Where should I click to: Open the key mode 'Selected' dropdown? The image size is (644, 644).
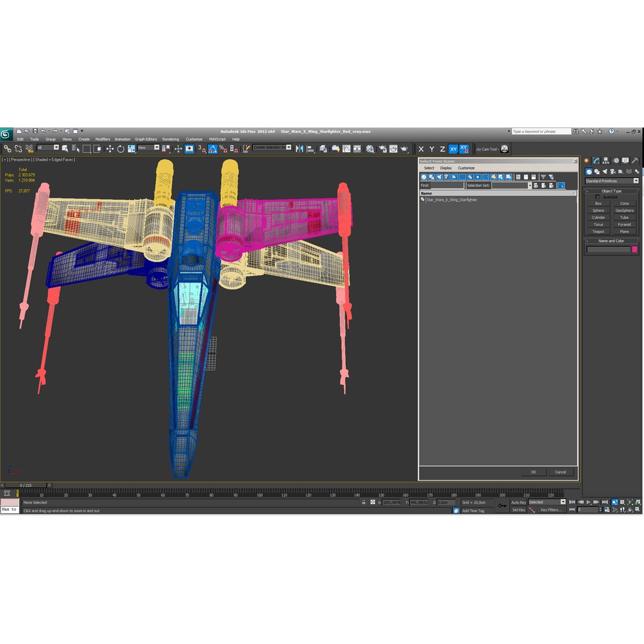[547, 502]
